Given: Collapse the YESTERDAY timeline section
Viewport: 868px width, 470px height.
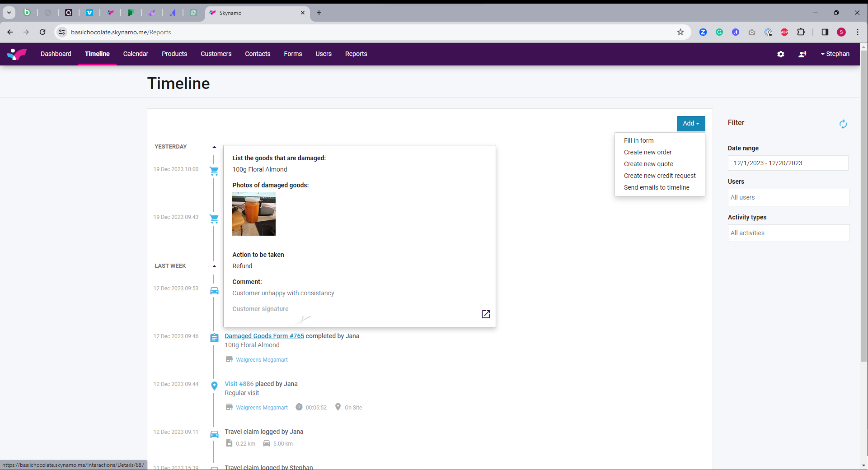Looking at the screenshot, I should coord(214,147).
